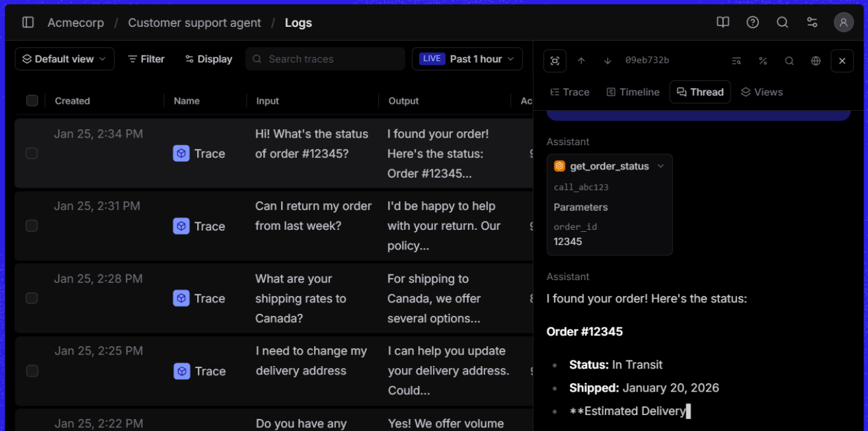Viewport: 868px width, 431px height.
Task: Click the Filter button
Action: pos(146,59)
